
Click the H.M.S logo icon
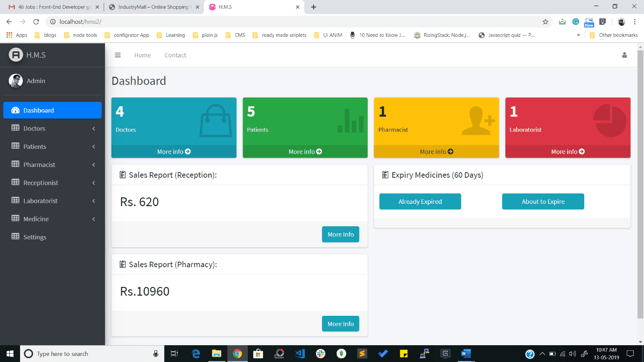pos(16,55)
